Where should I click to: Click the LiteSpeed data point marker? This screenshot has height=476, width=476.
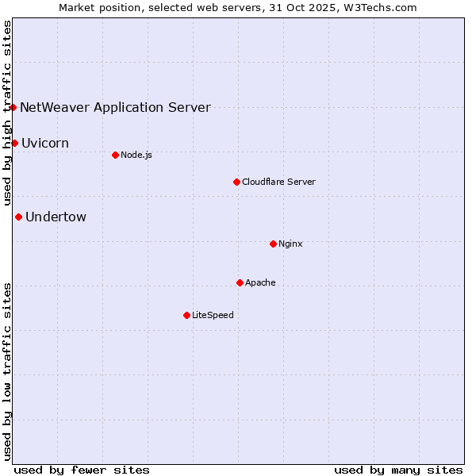186,315
